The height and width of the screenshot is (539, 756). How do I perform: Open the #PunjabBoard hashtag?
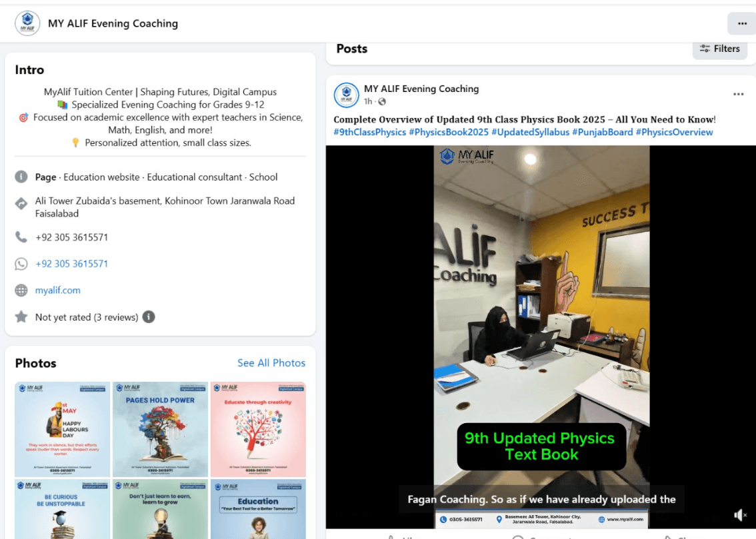coord(602,132)
